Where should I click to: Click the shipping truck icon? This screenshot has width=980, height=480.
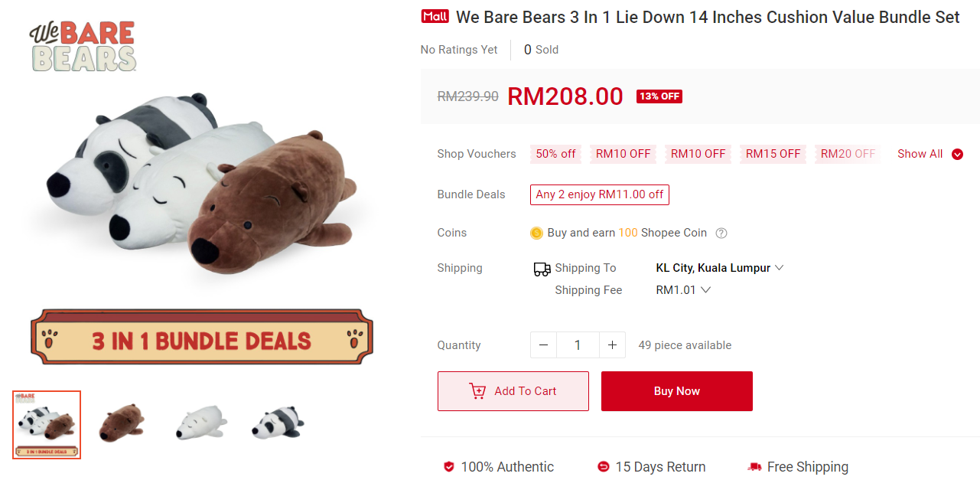click(542, 269)
